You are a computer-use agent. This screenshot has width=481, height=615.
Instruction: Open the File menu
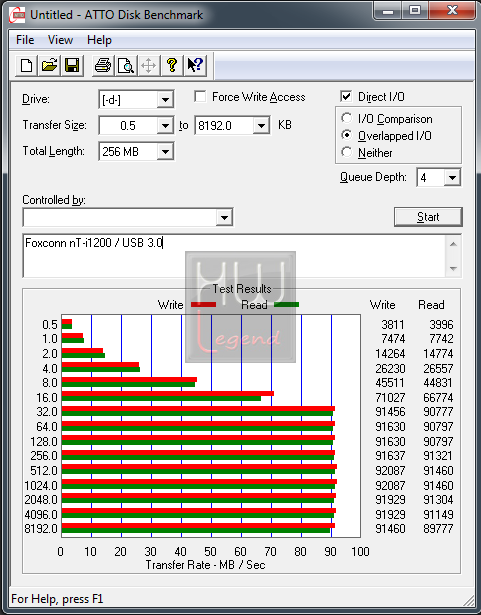(x=25, y=40)
